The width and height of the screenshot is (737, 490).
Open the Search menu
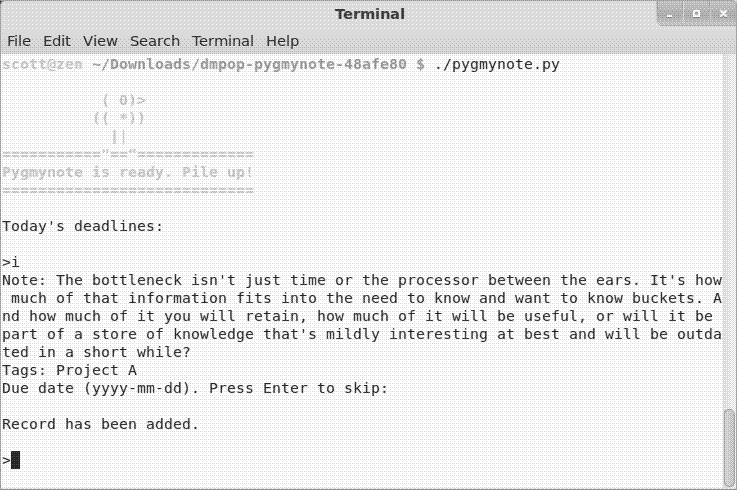(x=155, y=41)
